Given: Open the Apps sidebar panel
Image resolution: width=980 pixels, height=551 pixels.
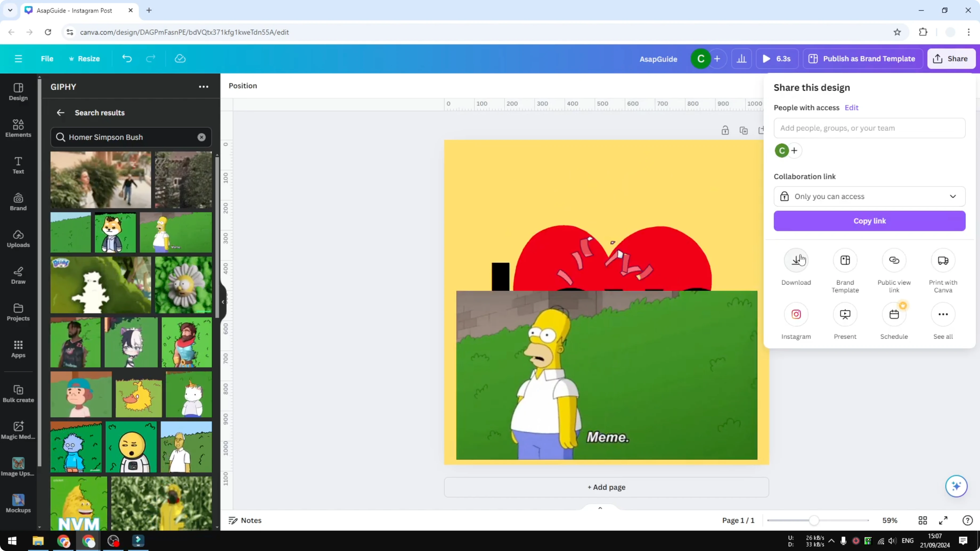Looking at the screenshot, I should pyautogui.click(x=18, y=349).
